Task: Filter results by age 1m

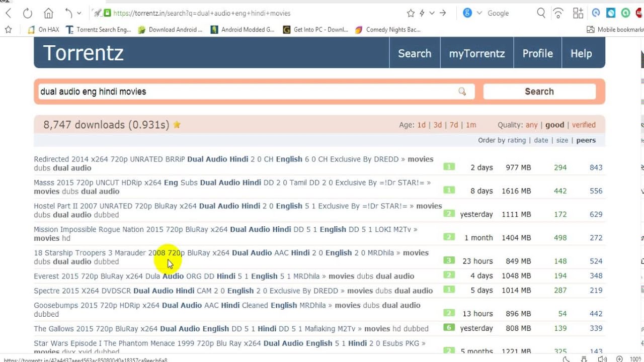Action: click(471, 125)
